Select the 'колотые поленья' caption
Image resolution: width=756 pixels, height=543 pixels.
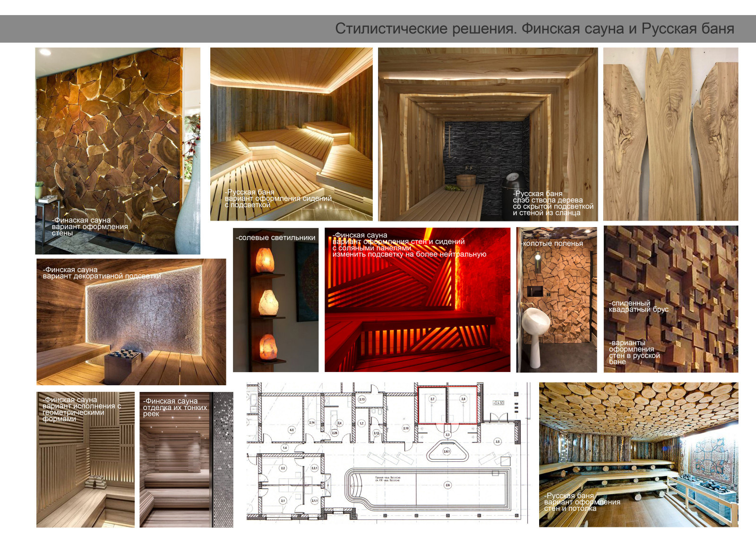(x=552, y=244)
